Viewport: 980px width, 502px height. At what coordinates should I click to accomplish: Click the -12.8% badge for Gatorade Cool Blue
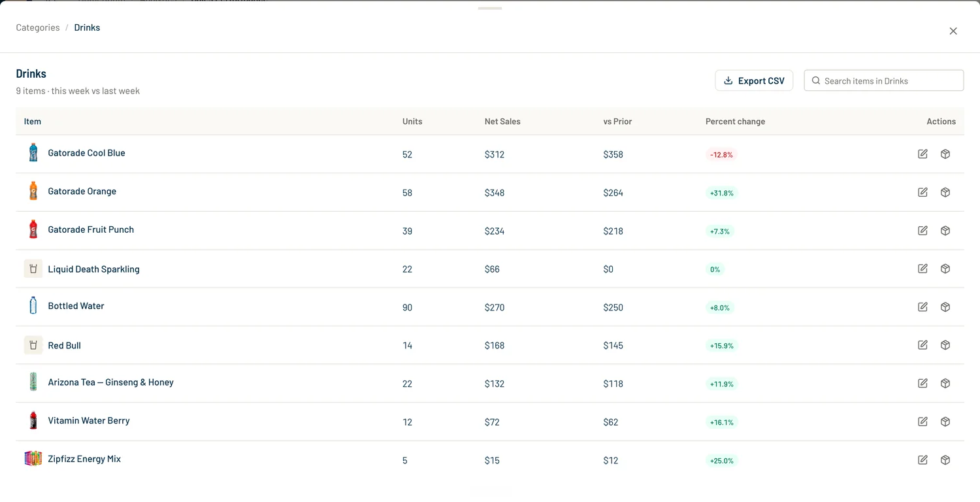click(721, 155)
